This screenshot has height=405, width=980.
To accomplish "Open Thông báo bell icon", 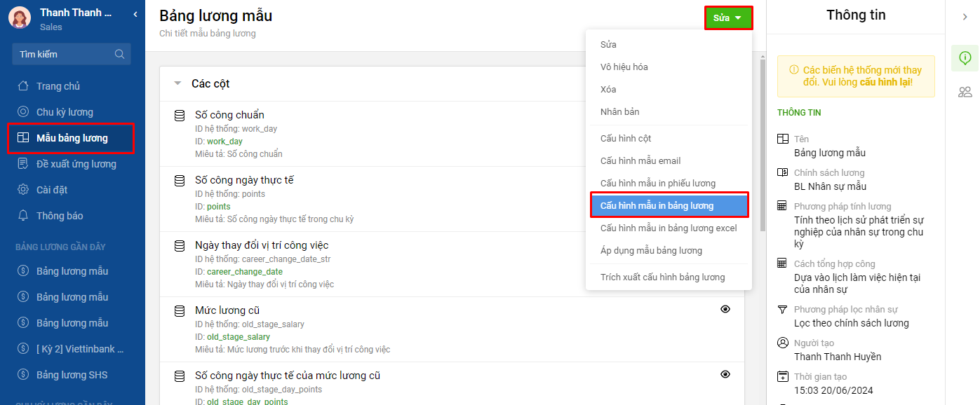I will pyautogui.click(x=23, y=216).
